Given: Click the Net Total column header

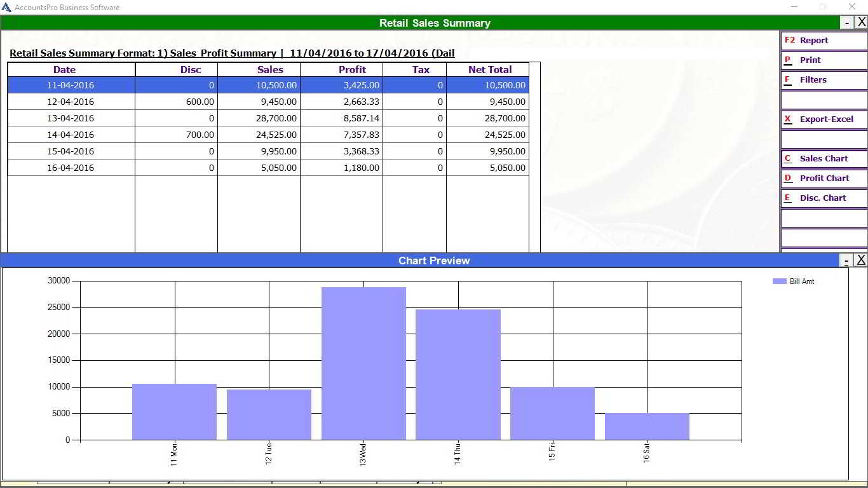Looking at the screenshot, I should 489,70.
